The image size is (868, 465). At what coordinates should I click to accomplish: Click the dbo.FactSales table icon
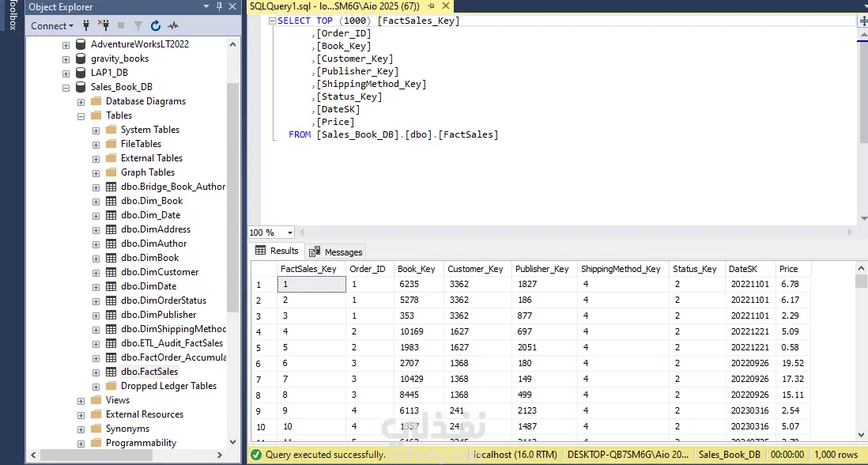click(111, 372)
